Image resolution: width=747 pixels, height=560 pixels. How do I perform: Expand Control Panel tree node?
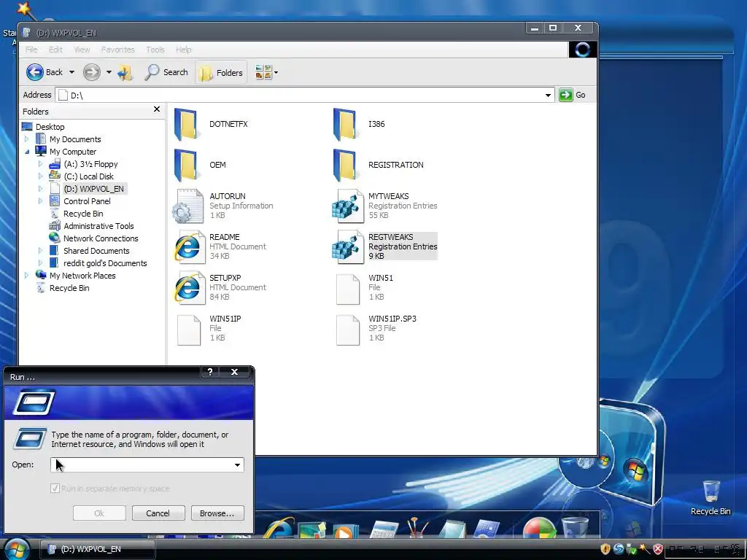click(x=41, y=201)
